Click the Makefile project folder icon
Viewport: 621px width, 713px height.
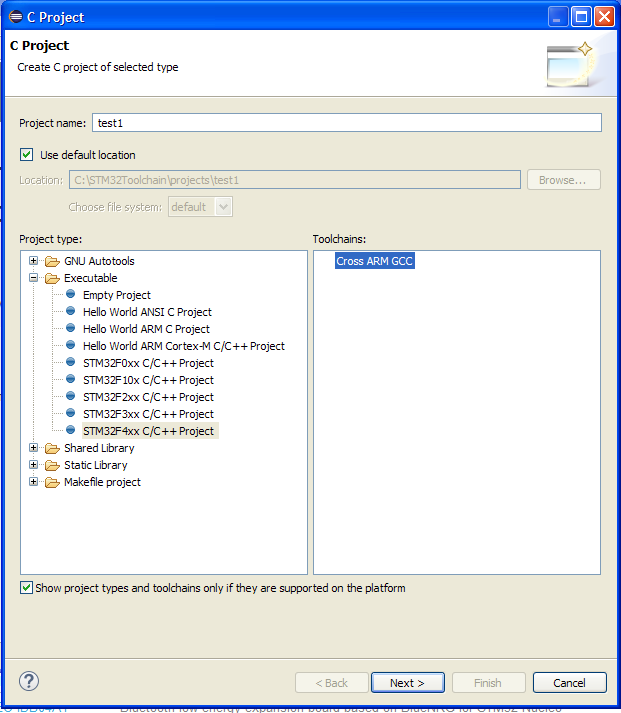(52, 482)
